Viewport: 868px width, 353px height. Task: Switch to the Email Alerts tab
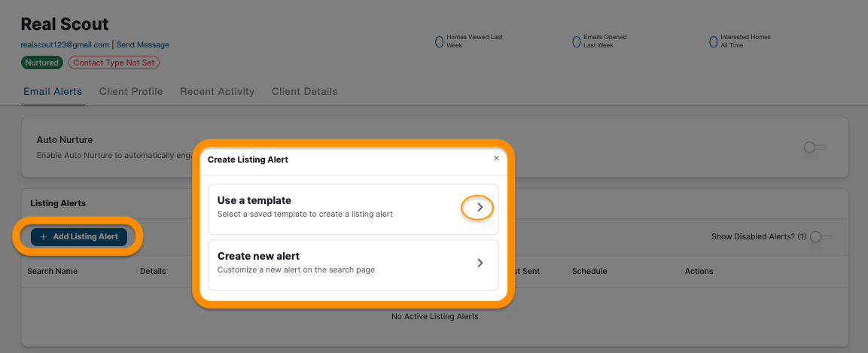coord(53,92)
